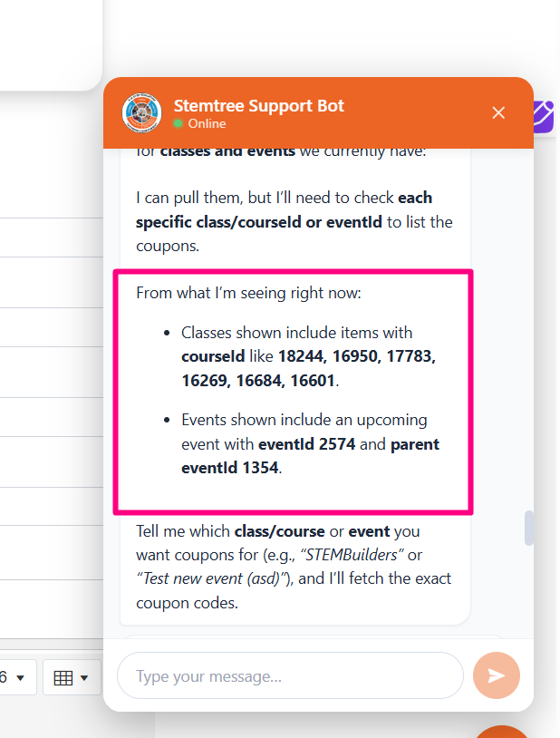Focus the Type your message field
This screenshot has height=738, width=560.
click(290, 675)
